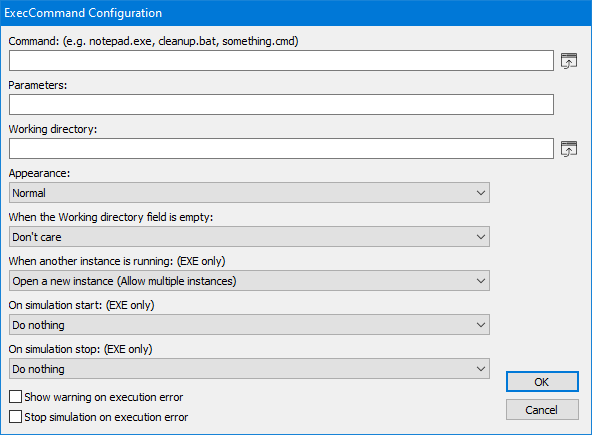Click the chevron arrow of On simulation stop
Screen dimensions: 592x435
pyautogui.click(x=481, y=369)
